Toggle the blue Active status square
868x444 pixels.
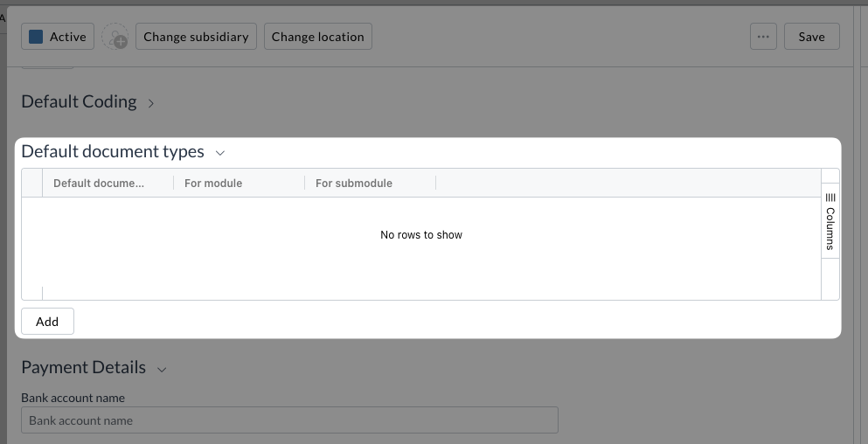point(36,37)
